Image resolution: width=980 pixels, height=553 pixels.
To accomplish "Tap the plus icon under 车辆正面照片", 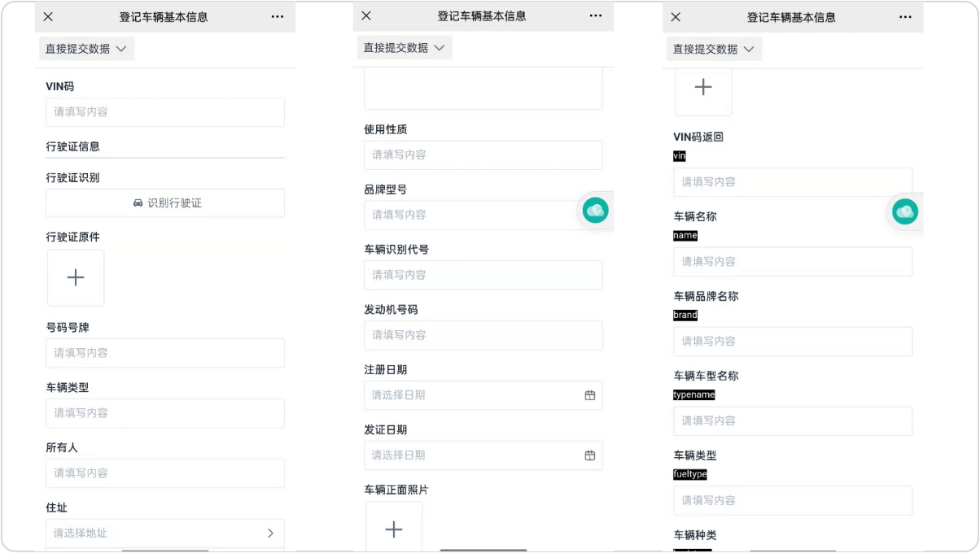I will tap(394, 529).
